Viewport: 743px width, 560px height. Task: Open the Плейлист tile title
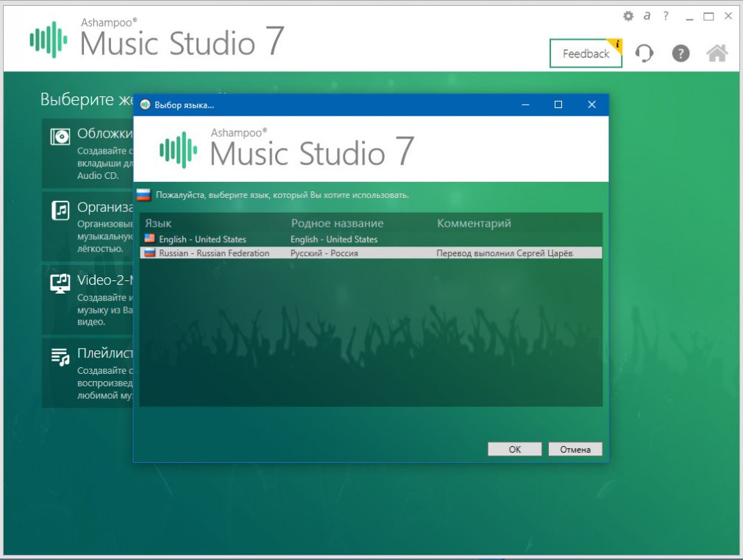[x=104, y=353]
